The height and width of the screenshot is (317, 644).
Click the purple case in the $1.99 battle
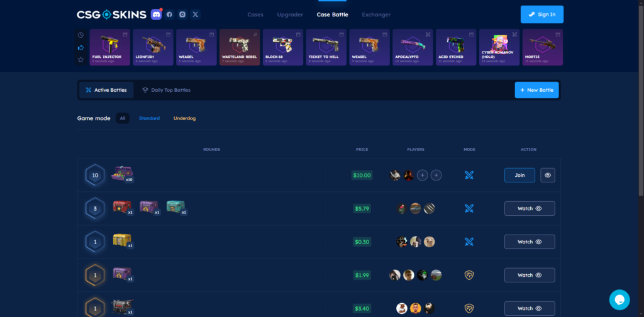coord(123,274)
